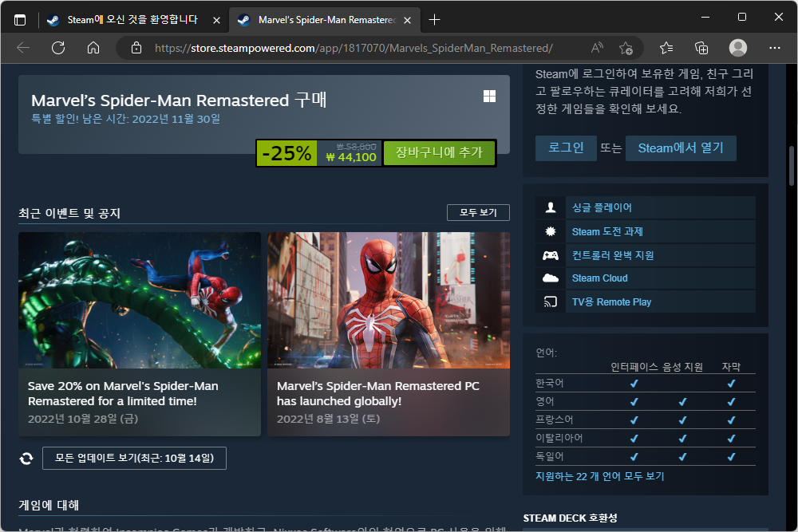798x532 pixels.
Task: Add the game to cart (장바구니에 추가)
Action: coord(439,152)
